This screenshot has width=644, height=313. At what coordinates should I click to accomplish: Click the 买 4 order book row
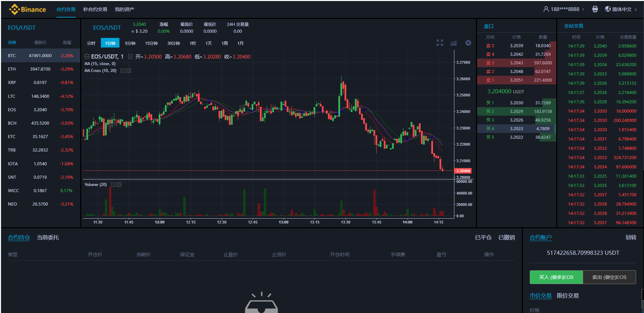517,129
